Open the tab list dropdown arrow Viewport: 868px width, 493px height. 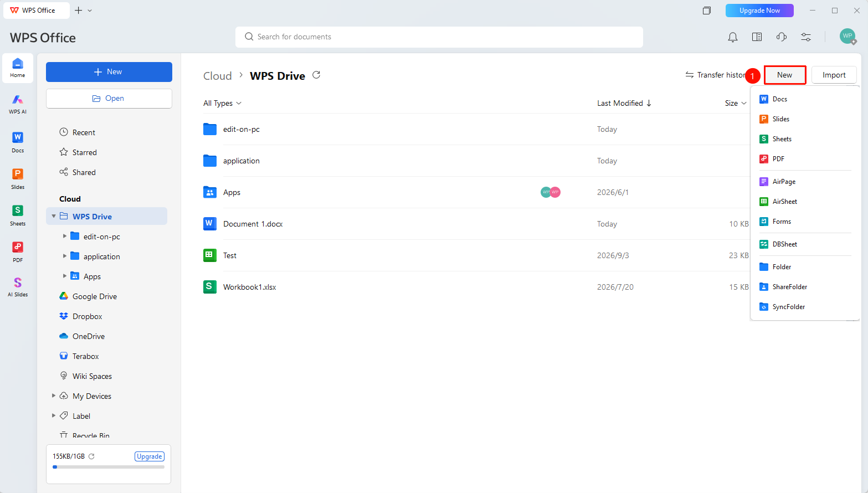pyautogui.click(x=90, y=11)
